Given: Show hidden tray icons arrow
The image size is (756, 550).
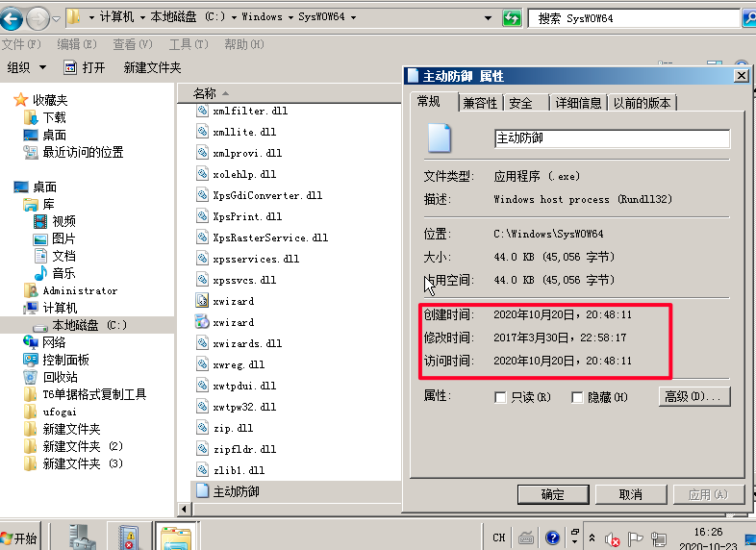Looking at the screenshot, I should tap(592, 537).
